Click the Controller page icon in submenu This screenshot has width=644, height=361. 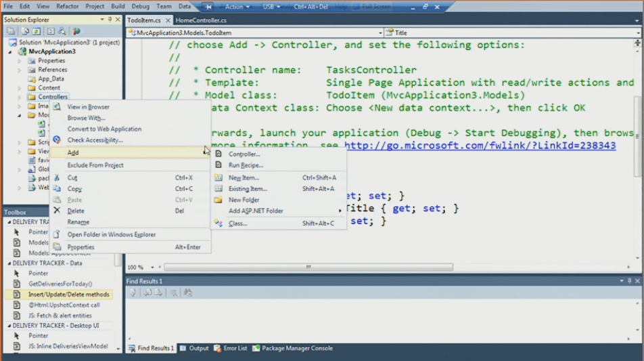coord(218,154)
